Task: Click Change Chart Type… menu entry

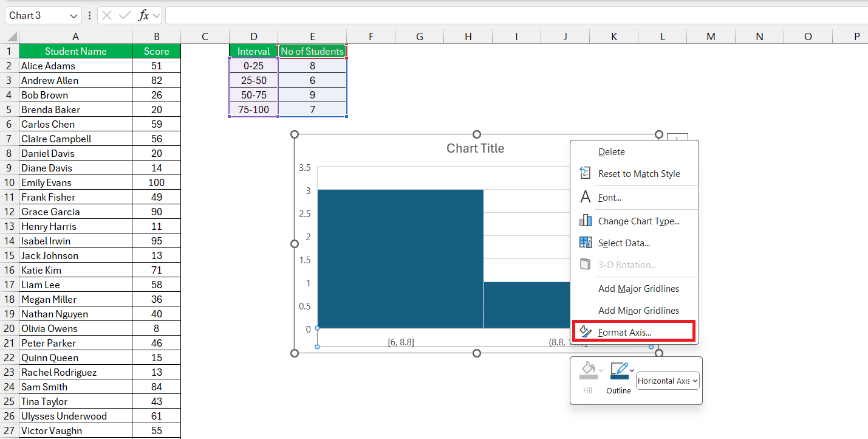Action: click(x=634, y=221)
